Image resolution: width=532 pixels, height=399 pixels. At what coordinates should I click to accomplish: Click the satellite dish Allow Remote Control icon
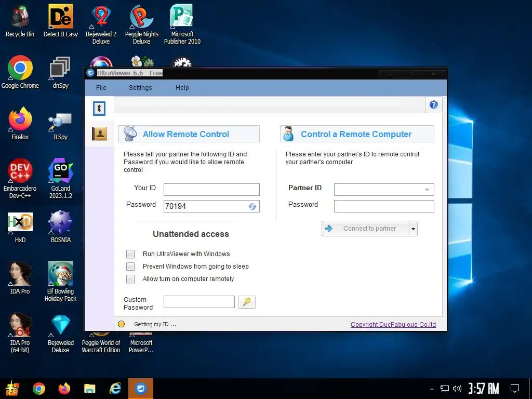click(130, 134)
